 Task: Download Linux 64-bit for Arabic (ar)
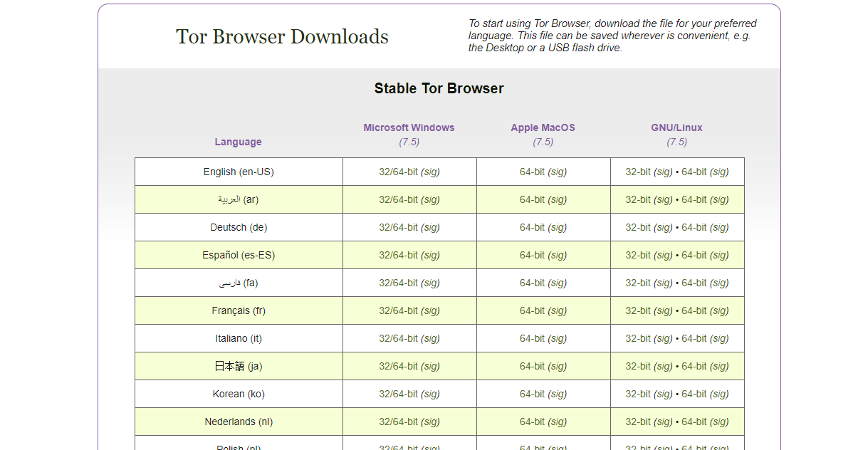pyautogui.click(x=694, y=199)
